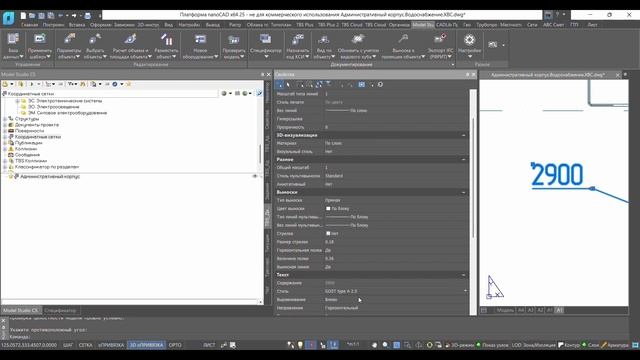Toggle the Стрелка checkbox in properties panel
Viewport: 640px width, 360px height.
pyautogui.click(x=328, y=233)
